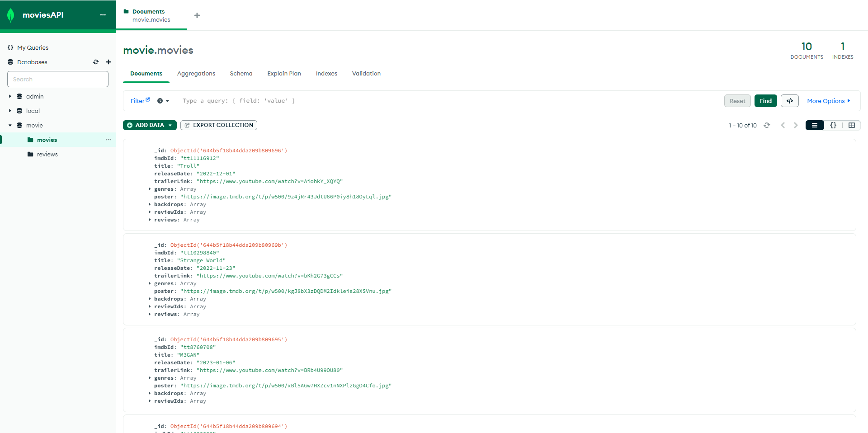Switch documents to JSON view
Viewport: 868px width, 433px height.
(833, 125)
